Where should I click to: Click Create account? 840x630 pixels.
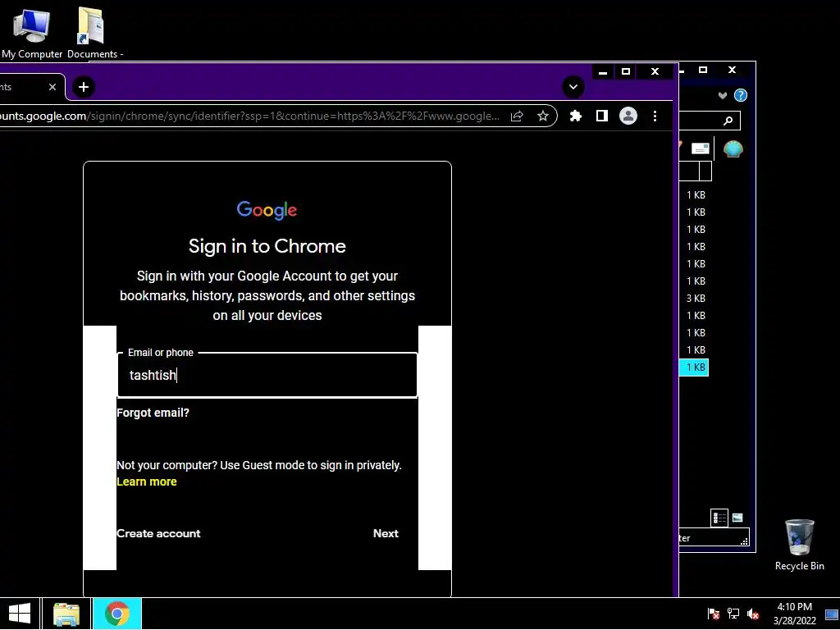158,533
